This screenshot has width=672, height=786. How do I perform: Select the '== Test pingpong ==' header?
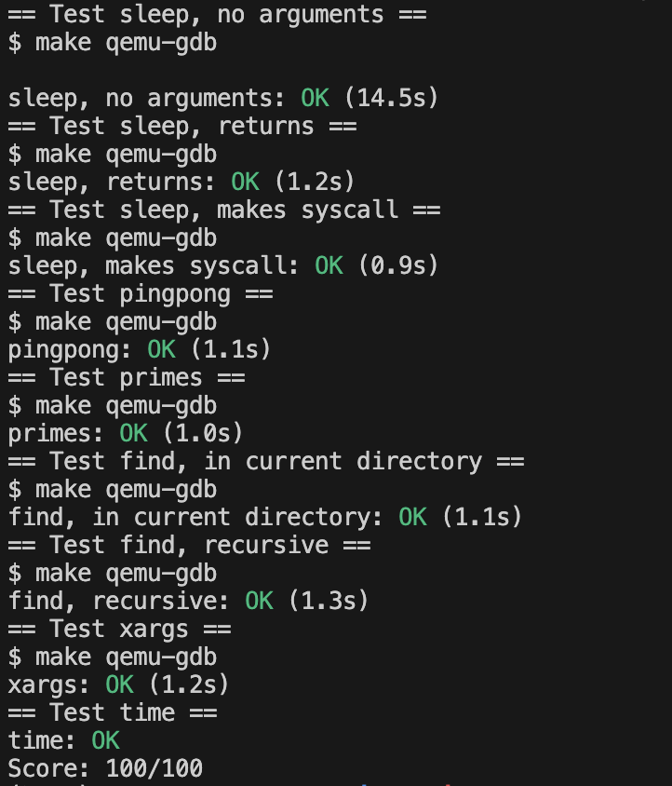coord(141,293)
